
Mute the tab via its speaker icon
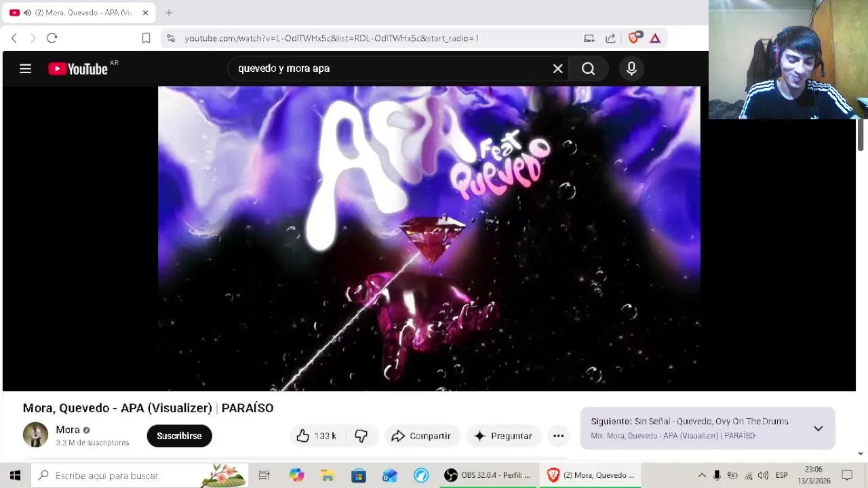27,12
